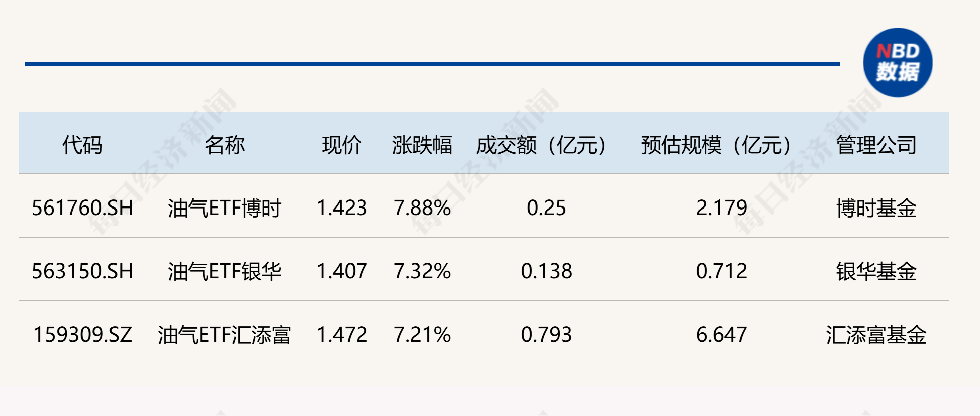
Task: Click the 6.647 estimated size value
Action: [721, 335]
